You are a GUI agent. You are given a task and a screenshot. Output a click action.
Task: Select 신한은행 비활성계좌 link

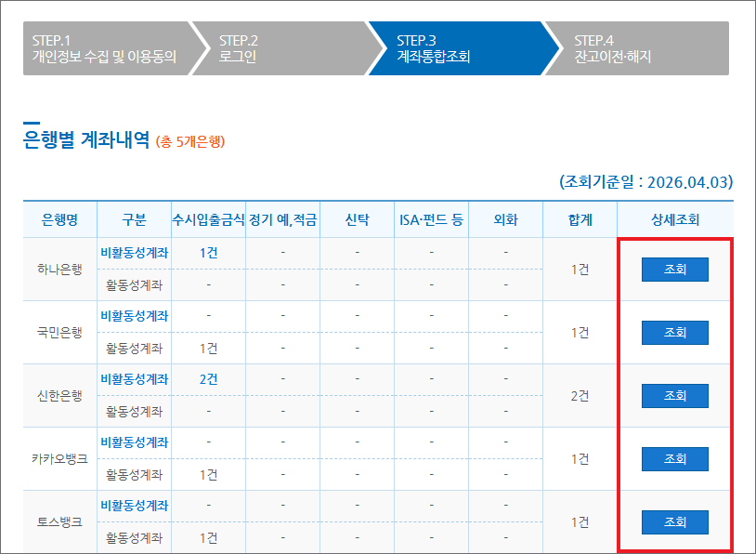134,379
